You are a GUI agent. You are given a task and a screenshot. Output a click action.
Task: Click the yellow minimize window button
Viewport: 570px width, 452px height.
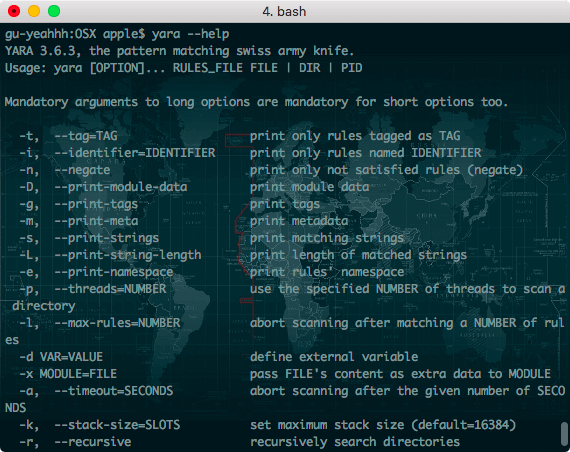[x=34, y=11]
